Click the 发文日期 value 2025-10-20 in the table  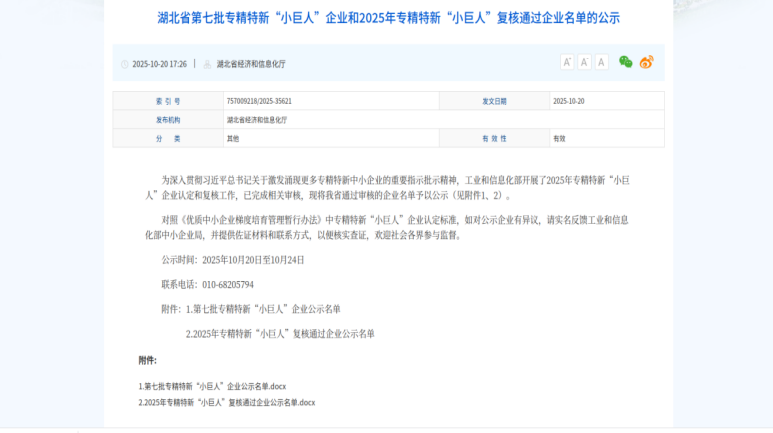568,101
